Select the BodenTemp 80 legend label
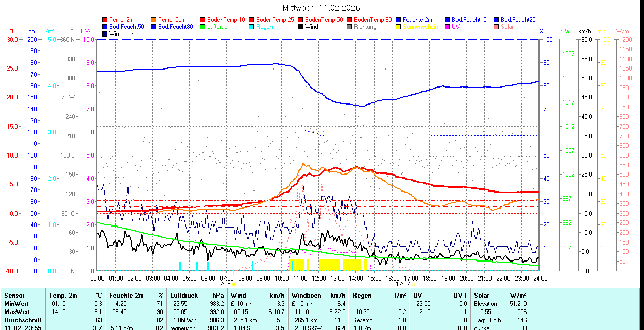644x330 pixels. click(373, 20)
